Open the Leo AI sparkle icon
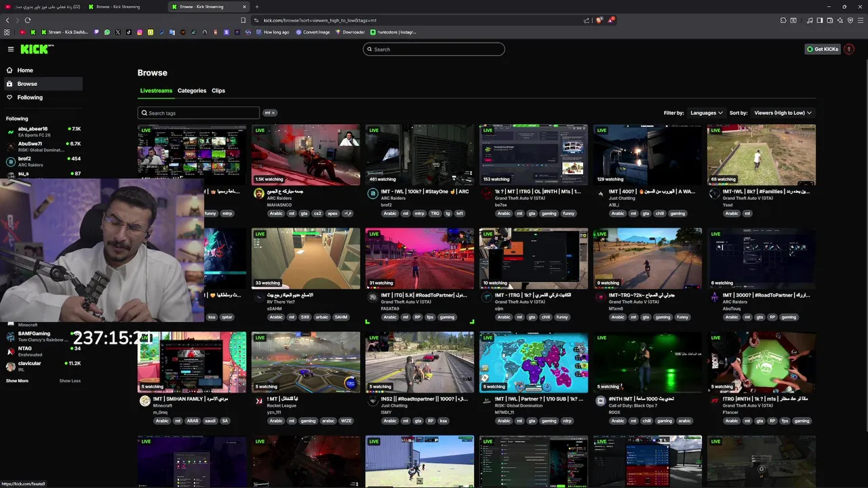Screen dimensions: 868x488 840,20
